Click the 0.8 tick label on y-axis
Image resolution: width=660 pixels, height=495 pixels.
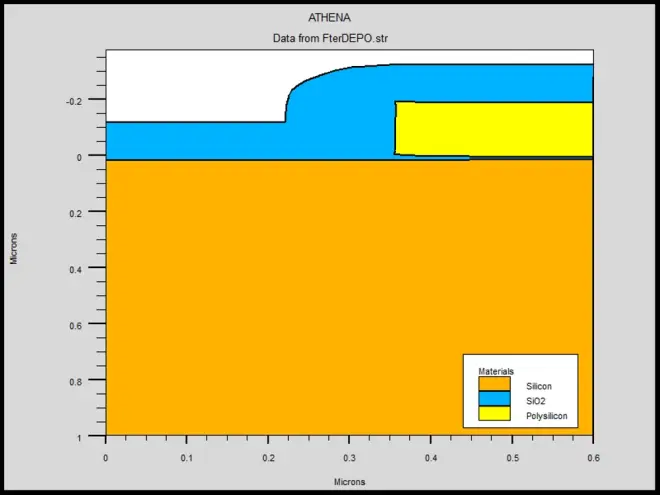pyautogui.click(x=89, y=381)
